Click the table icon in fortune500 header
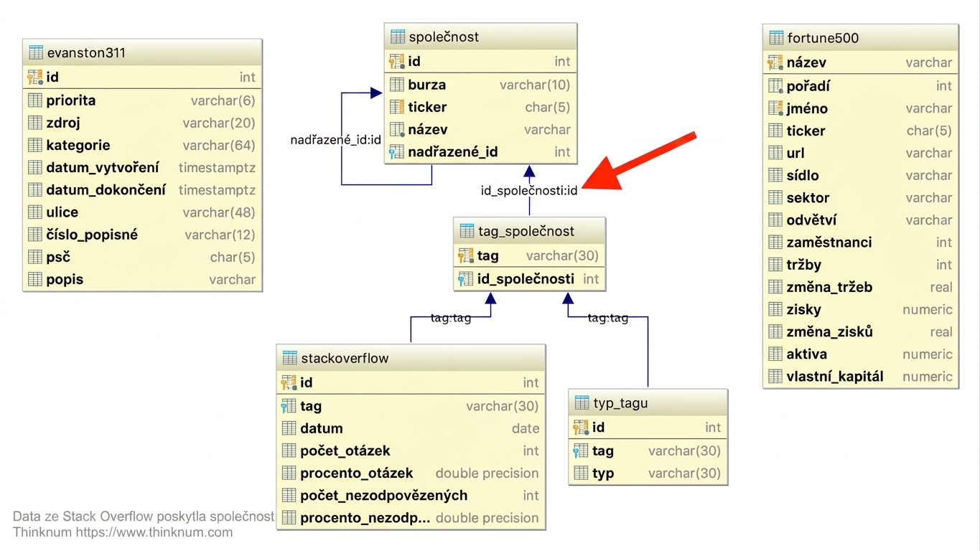The width and height of the screenshot is (980, 551). click(776, 37)
